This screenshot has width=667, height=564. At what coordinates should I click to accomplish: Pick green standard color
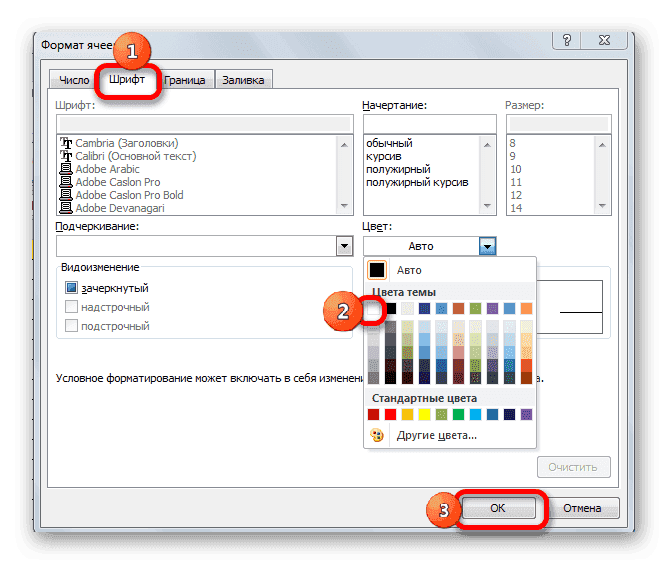click(458, 414)
